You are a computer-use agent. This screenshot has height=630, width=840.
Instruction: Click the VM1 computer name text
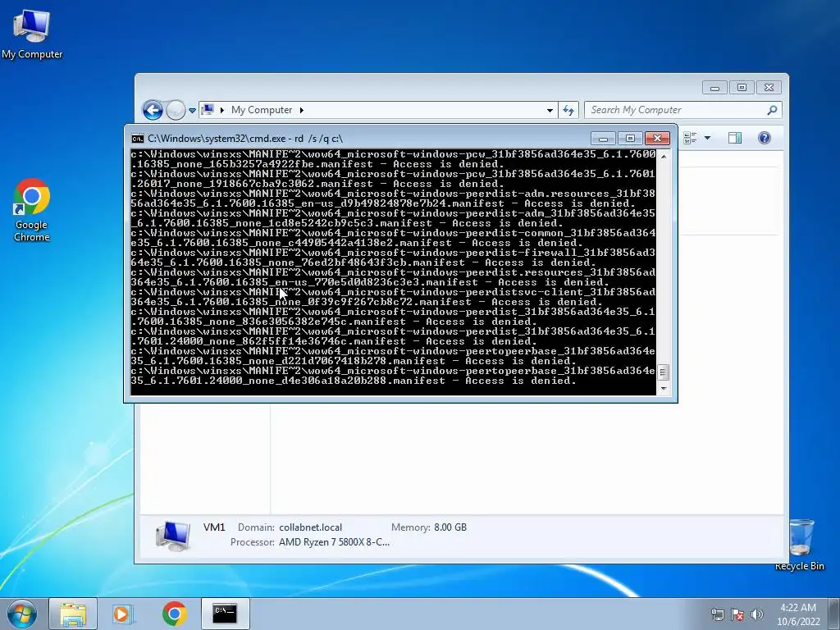(x=214, y=527)
